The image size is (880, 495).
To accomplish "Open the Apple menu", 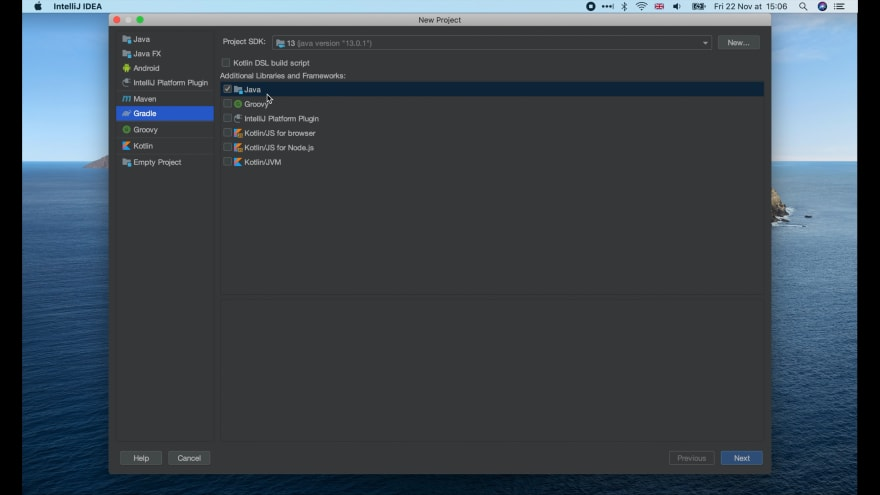I will 38,6.
